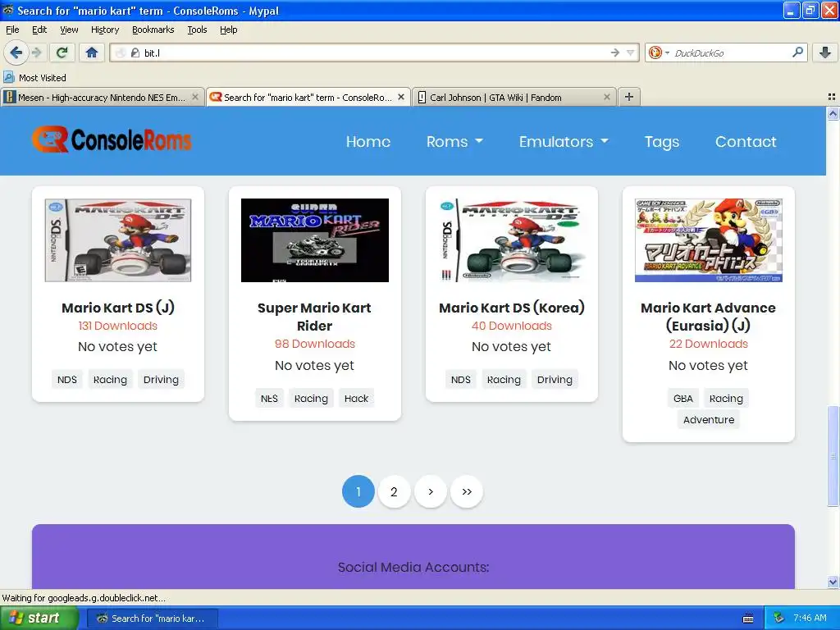This screenshot has height=630, width=840.
Task: Open the Mario Kart DS (J) cover thumbnail
Action: (x=118, y=240)
